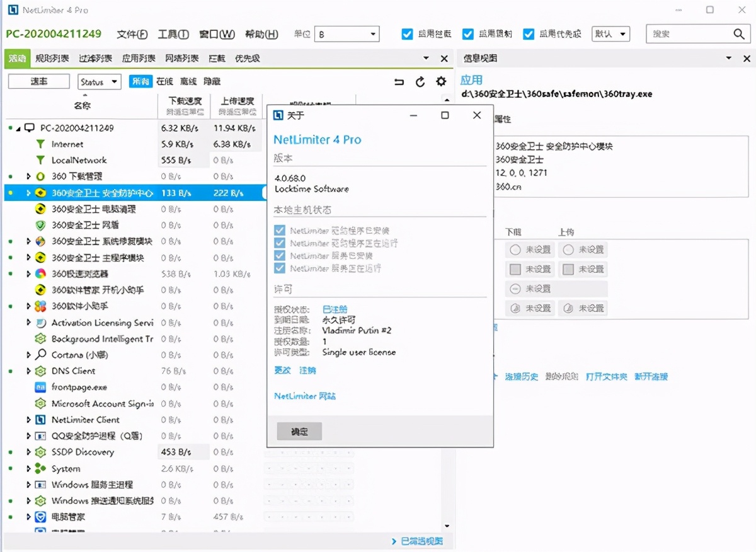Open the 文件(F) menu
This screenshot has height=552, width=756.
coord(132,34)
